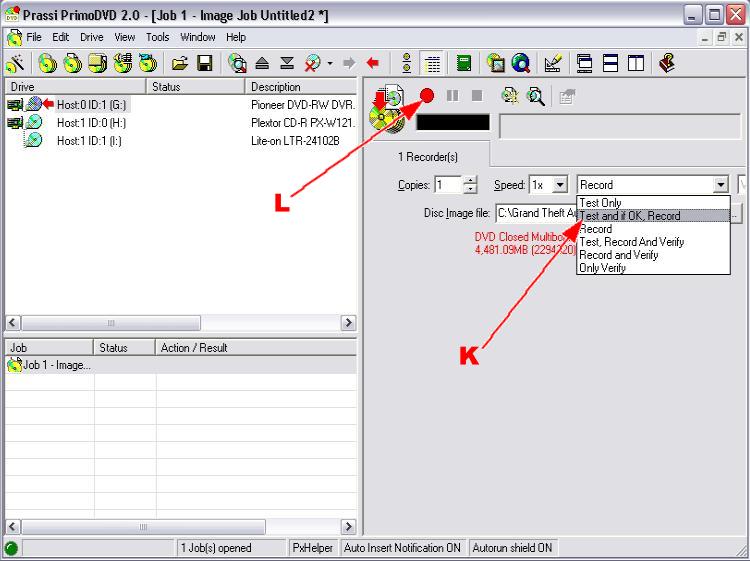
Task: Increase Copies with up spinner arrow
Action: click(x=471, y=180)
